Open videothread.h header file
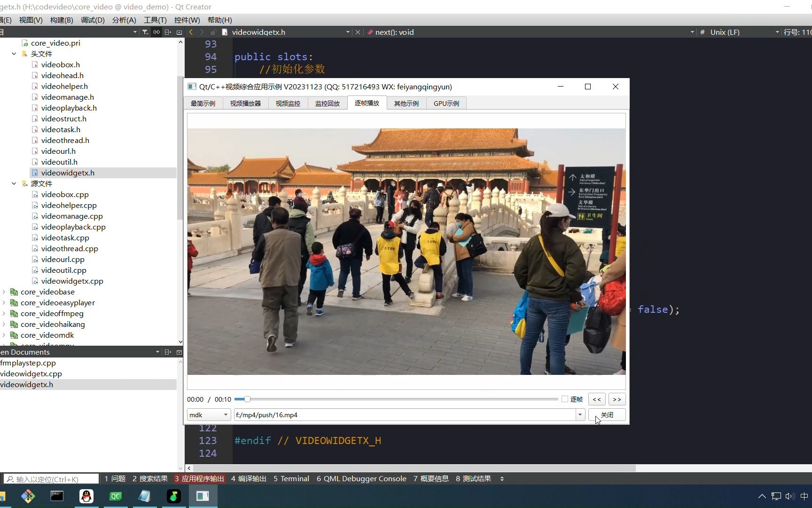The image size is (812, 508). click(65, 140)
